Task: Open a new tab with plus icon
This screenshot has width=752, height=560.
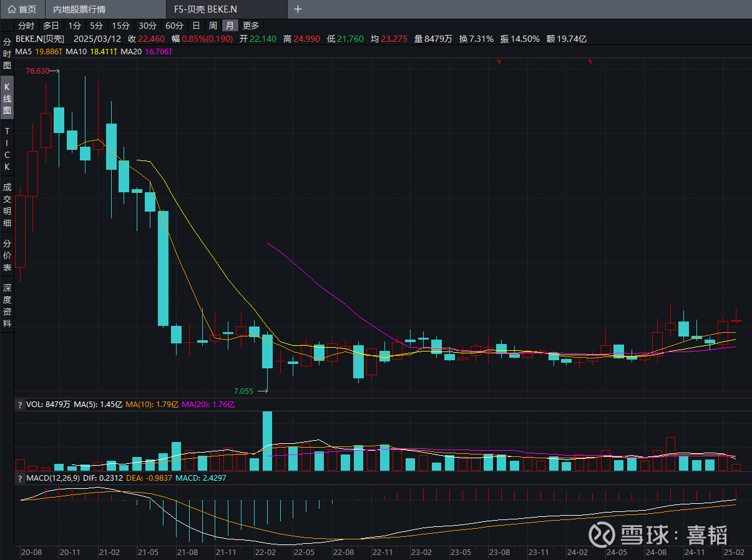Action: [298, 9]
